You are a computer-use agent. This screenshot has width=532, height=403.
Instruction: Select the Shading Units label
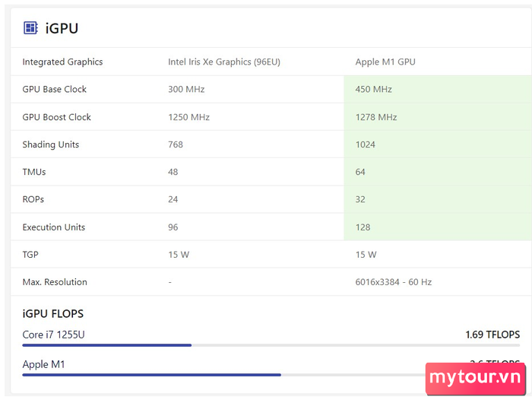pos(51,144)
